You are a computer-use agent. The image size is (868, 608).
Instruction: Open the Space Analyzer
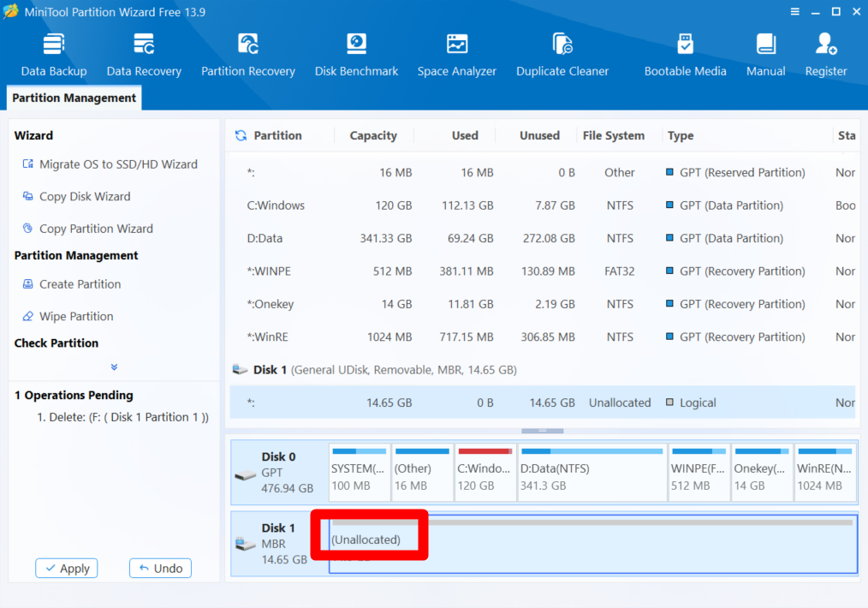457,55
